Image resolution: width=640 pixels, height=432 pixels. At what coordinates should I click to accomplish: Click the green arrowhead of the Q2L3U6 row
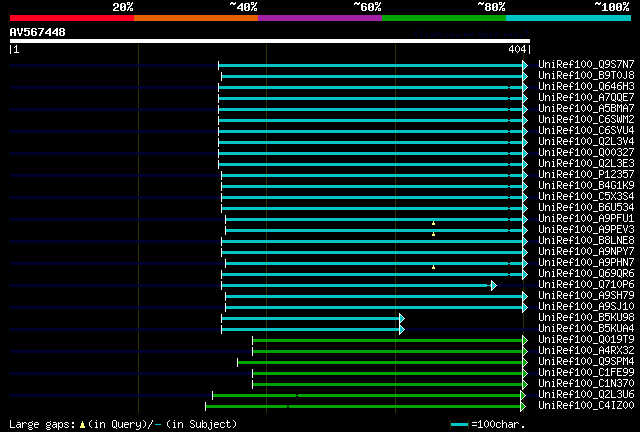[x=523, y=396]
